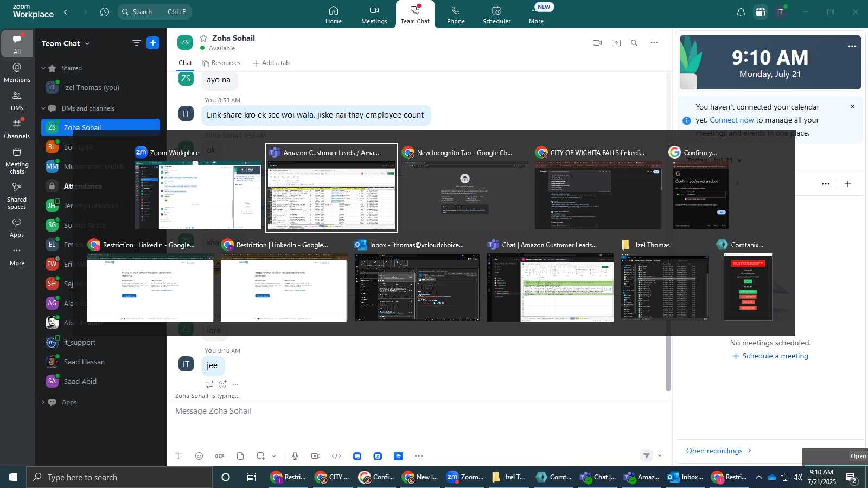Open the screenshot capture tool

click(x=261, y=456)
